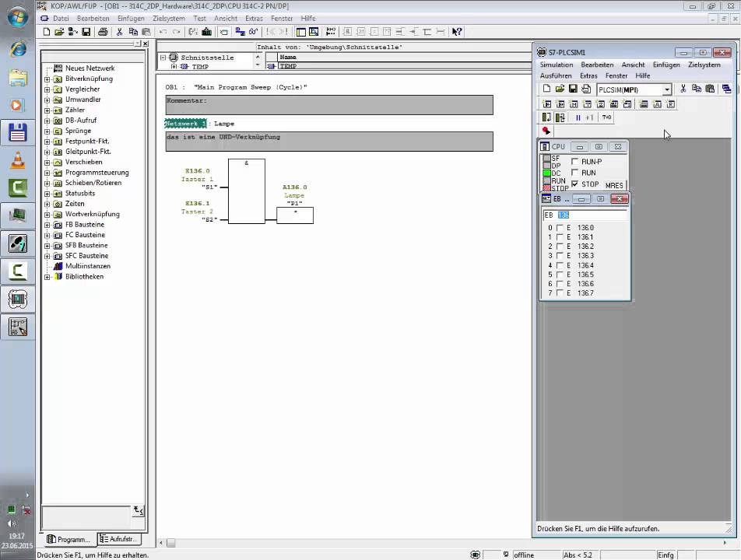
Task: Enable the RUN-P checkbox in CPU window
Action: click(x=574, y=162)
